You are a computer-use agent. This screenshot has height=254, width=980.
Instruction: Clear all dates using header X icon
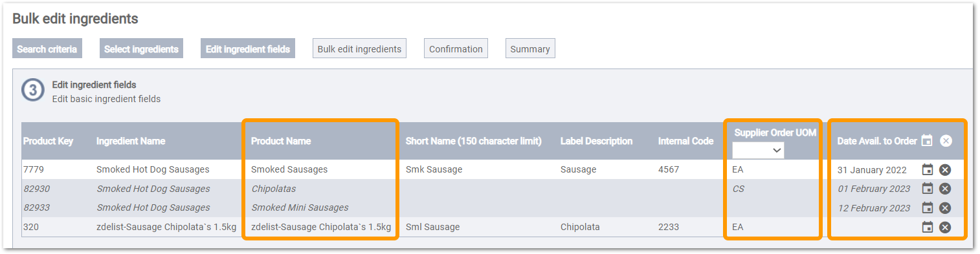point(946,140)
